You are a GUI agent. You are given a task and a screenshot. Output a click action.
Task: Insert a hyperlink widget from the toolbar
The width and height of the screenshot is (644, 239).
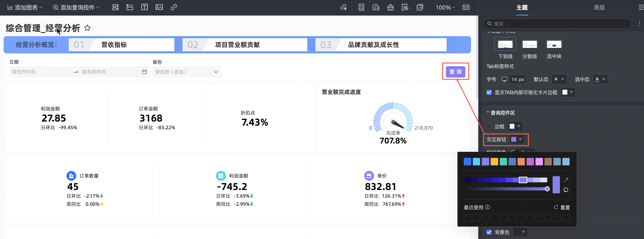click(x=174, y=7)
